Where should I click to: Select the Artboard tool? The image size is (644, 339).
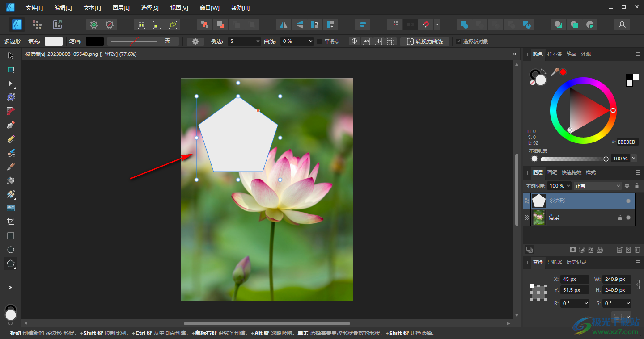[11, 70]
